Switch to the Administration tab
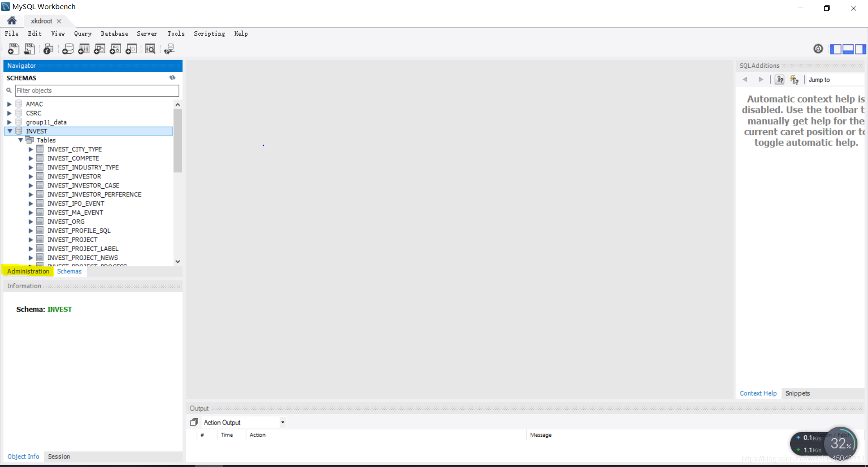The image size is (868, 467). tap(28, 271)
